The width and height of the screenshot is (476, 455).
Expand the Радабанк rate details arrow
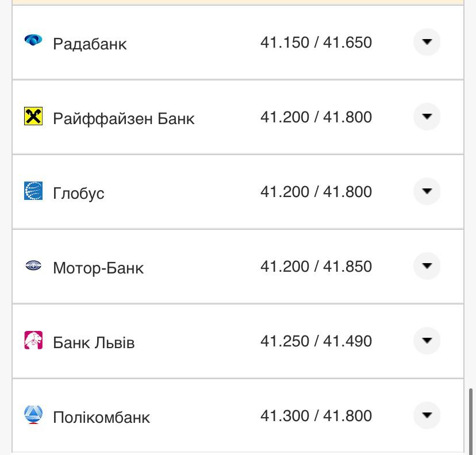(x=427, y=42)
